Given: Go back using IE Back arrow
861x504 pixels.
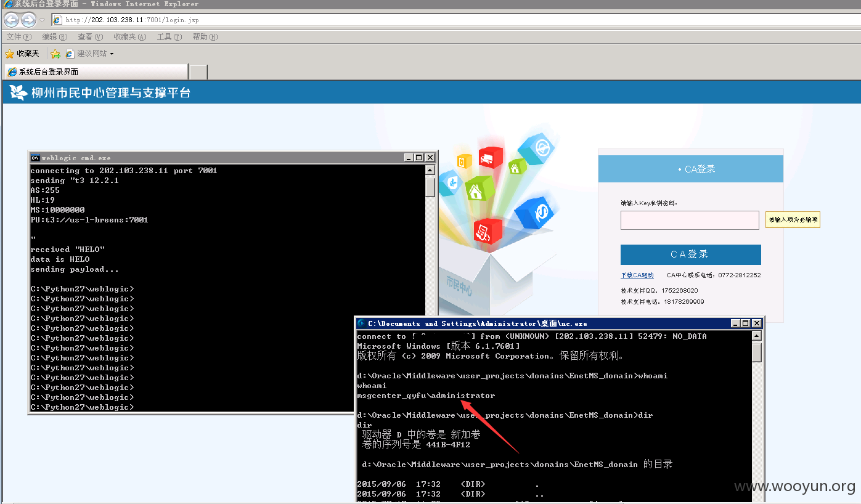Looking at the screenshot, I should (11, 20).
